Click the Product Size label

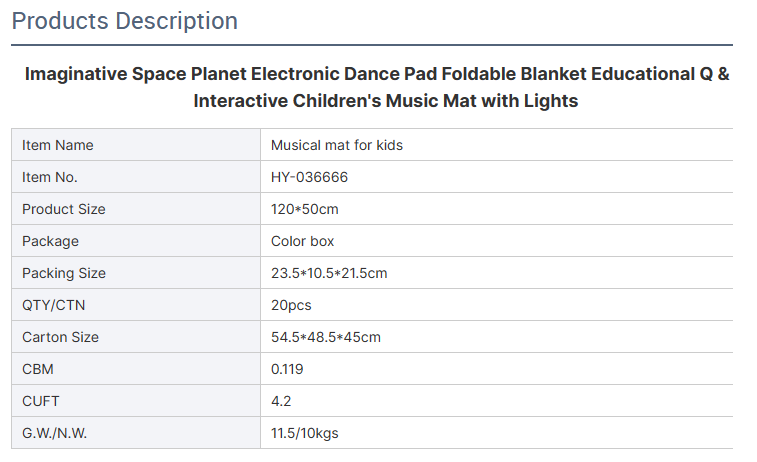[x=64, y=209]
